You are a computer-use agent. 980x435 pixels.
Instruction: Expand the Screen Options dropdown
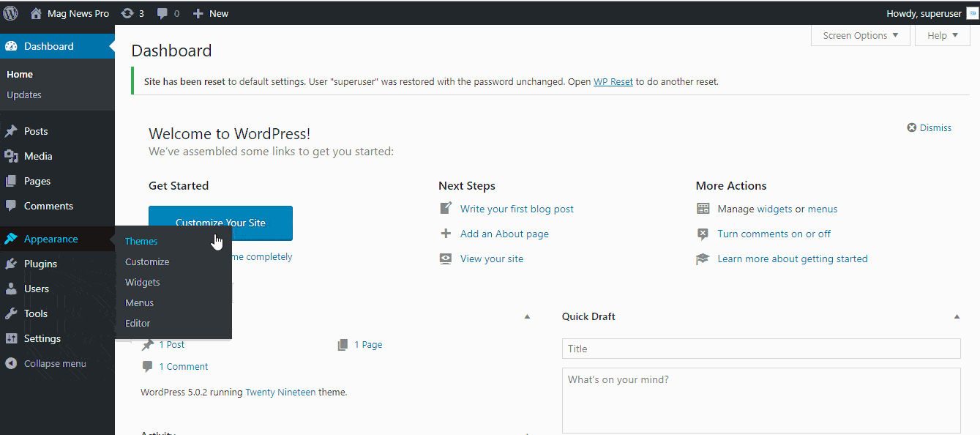[x=861, y=35]
